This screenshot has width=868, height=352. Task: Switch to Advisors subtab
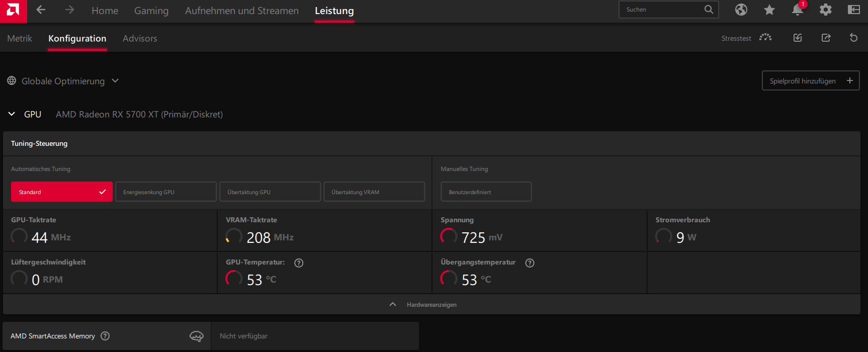[140, 38]
